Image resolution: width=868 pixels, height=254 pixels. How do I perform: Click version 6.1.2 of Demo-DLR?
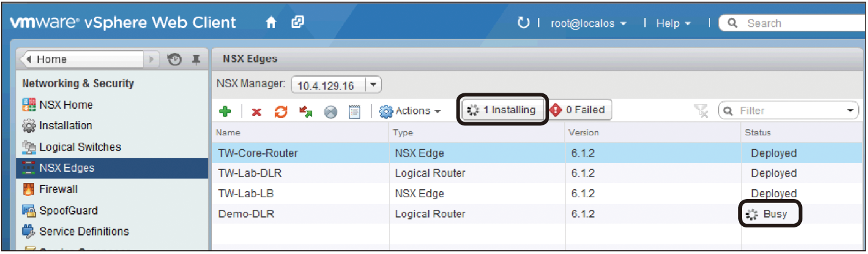(x=583, y=214)
